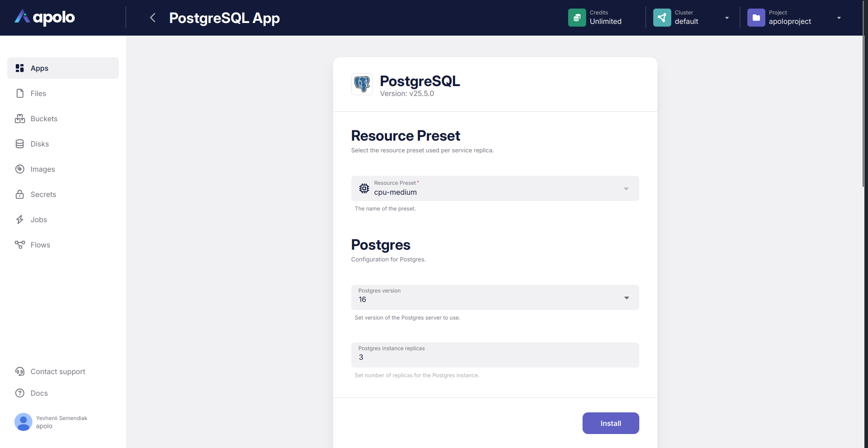Click the Apolo logo in the header
The width and height of the screenshot is (868, 448).
tap(45, 18)
